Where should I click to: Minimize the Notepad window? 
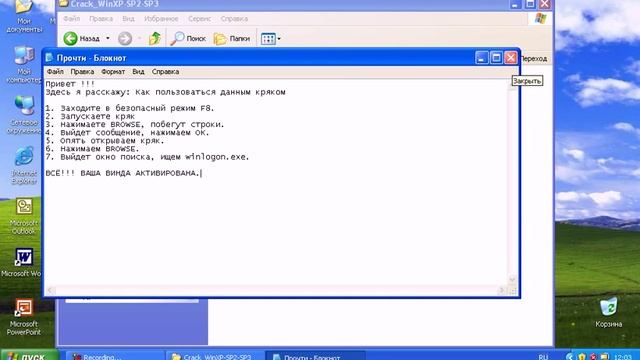click(x=482, y=58)
